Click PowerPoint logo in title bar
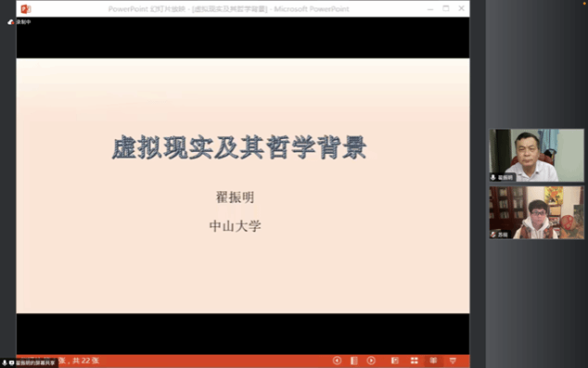 point(26,8)
